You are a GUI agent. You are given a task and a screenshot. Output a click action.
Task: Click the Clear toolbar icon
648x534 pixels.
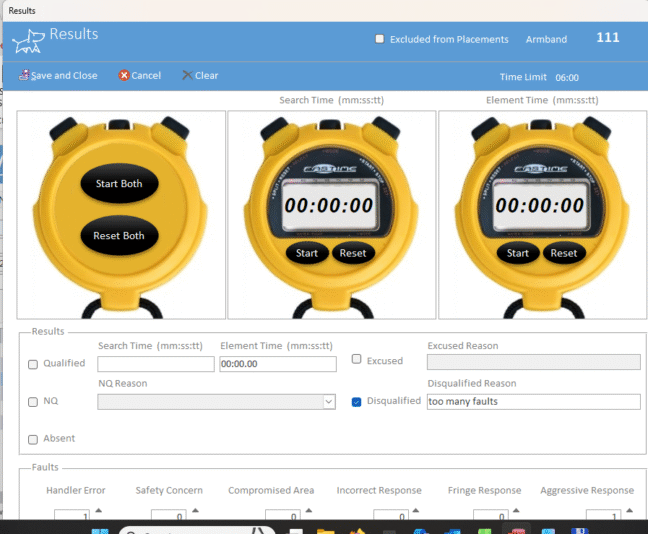coord(187,75)
